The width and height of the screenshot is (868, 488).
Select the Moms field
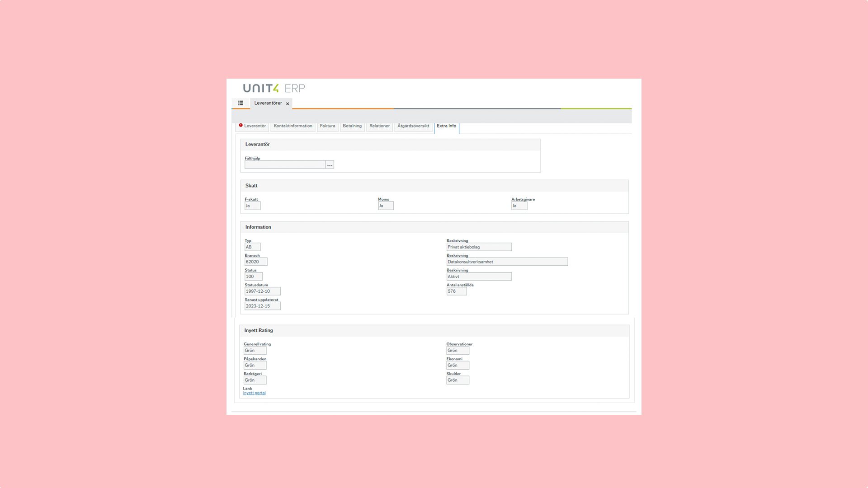point(386,206)
